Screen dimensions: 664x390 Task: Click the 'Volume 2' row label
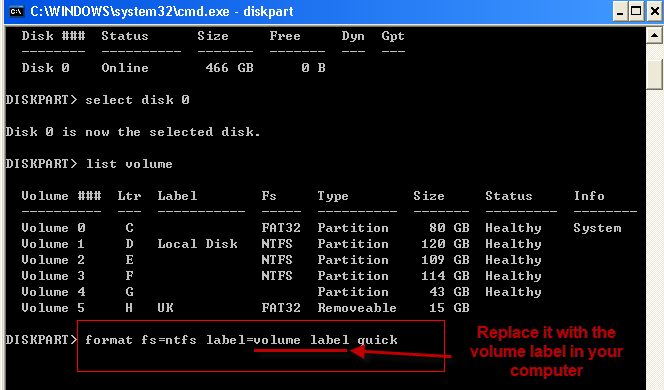(x=53, y=260)
